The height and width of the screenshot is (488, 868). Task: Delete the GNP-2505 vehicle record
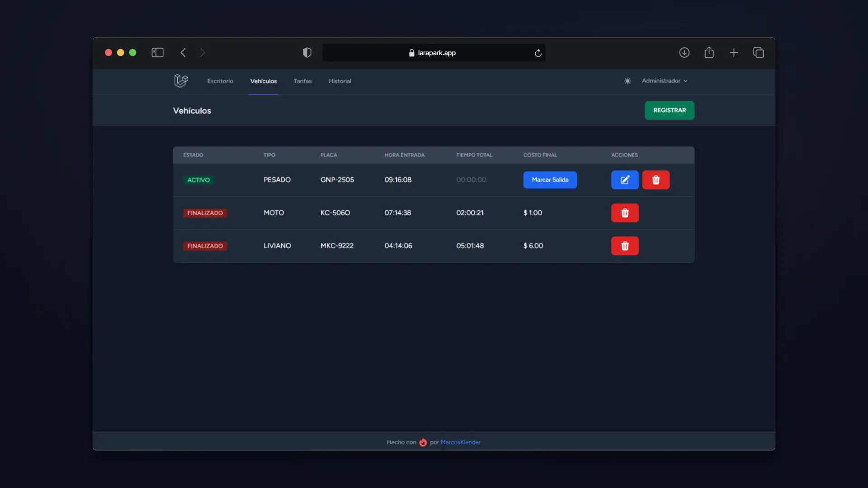point(656,180)
